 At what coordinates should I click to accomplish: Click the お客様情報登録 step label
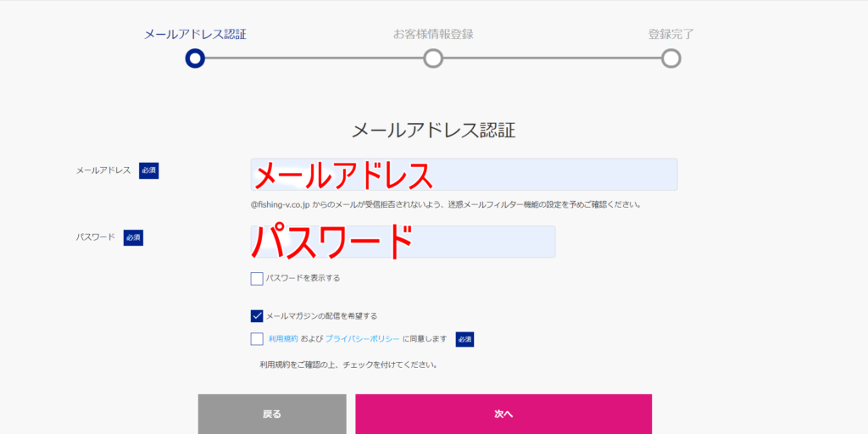tap(433, 34)
